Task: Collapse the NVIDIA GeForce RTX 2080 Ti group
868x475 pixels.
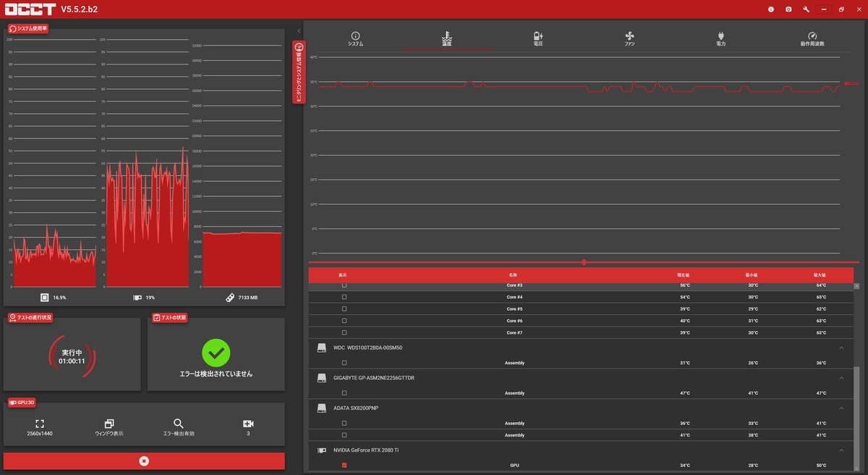Action: (841, 450)
